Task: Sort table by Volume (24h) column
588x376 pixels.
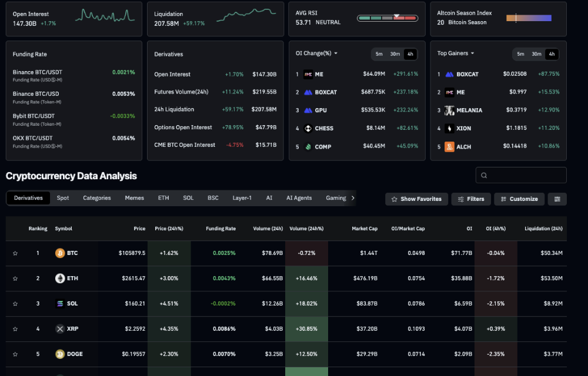Action: 268,229
